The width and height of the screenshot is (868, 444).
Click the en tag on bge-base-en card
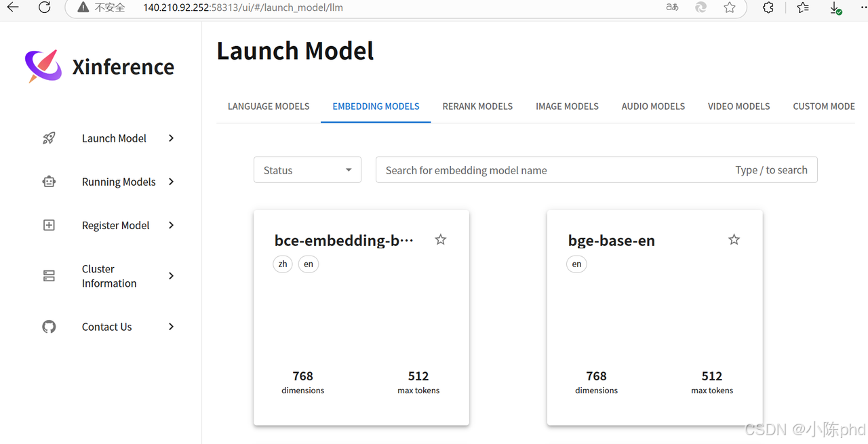coord(576,264)
